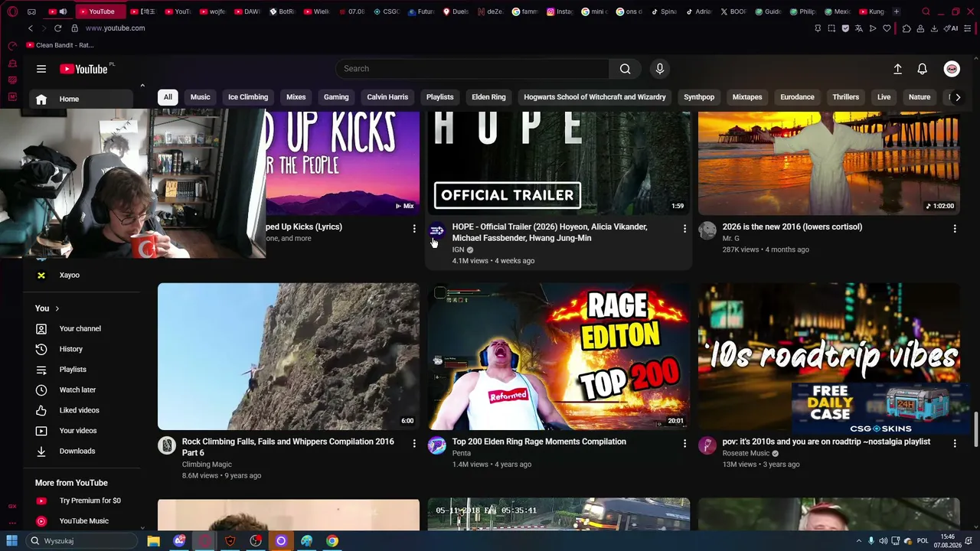
Task: Open the Brave shield icon in taskbar
Action: (230, 541)
